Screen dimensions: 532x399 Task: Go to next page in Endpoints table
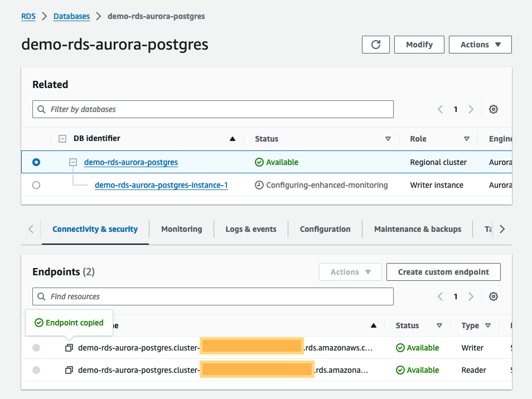471,296
